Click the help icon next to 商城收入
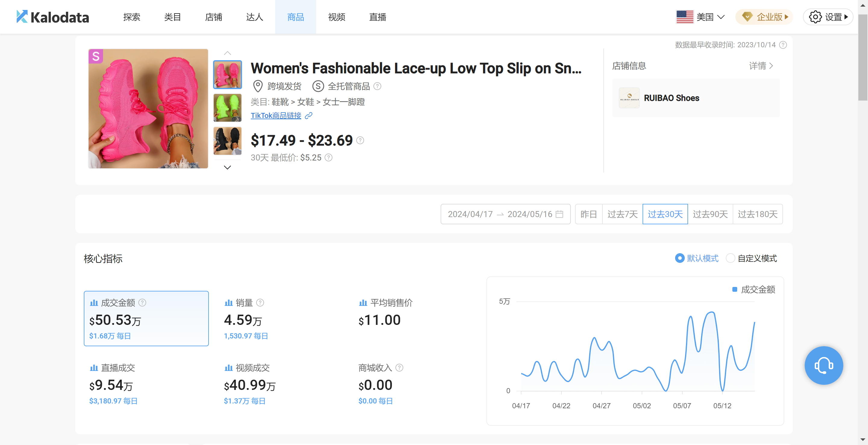The height and width of the screenshot is (445, 868). pyautogui.click(x=399, y=368)
